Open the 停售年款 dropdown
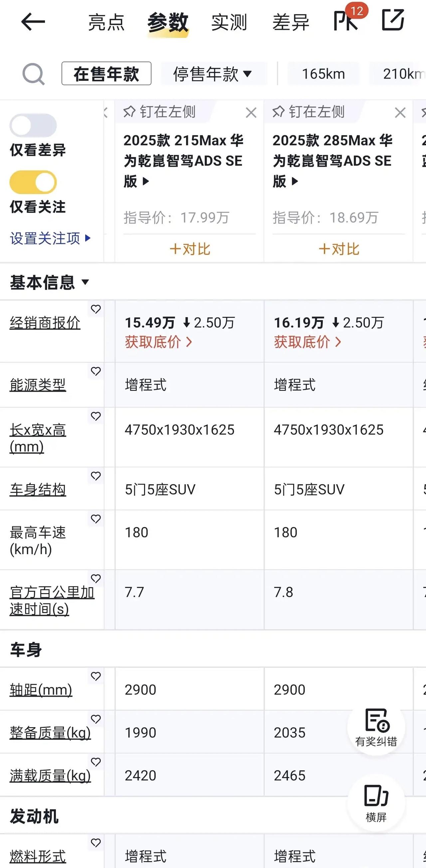 [213, 74]
